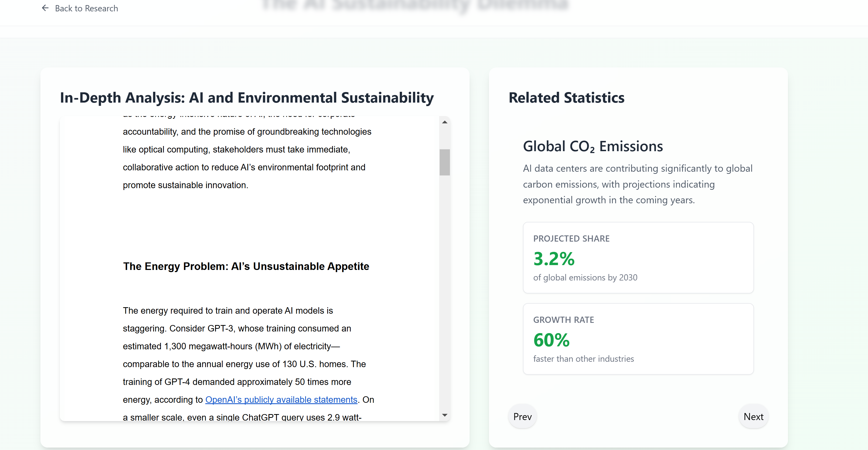Click the article scrollbar up arrow
Image resolution: width=868 pixels, height=450 pixels.
coord(445,122)
